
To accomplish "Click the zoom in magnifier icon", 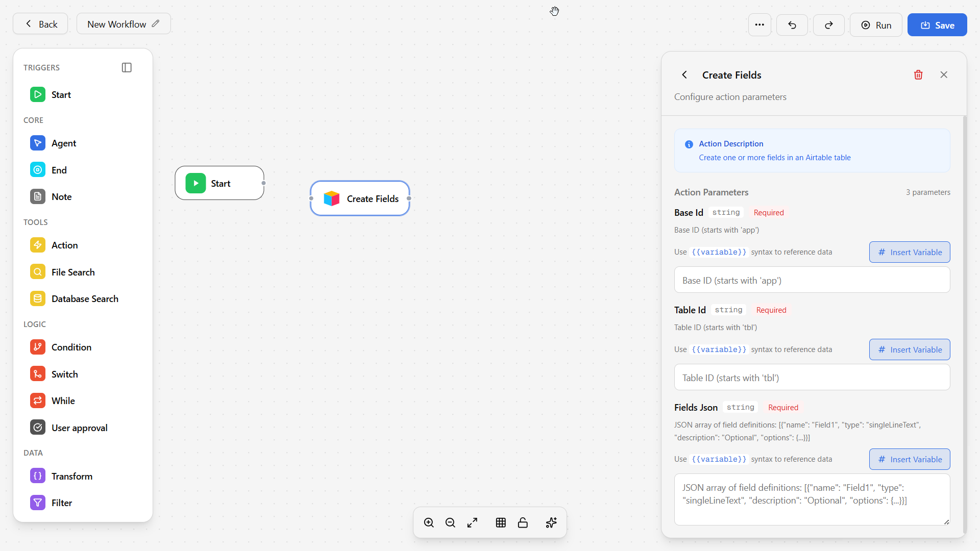I will tap(429, 522).
